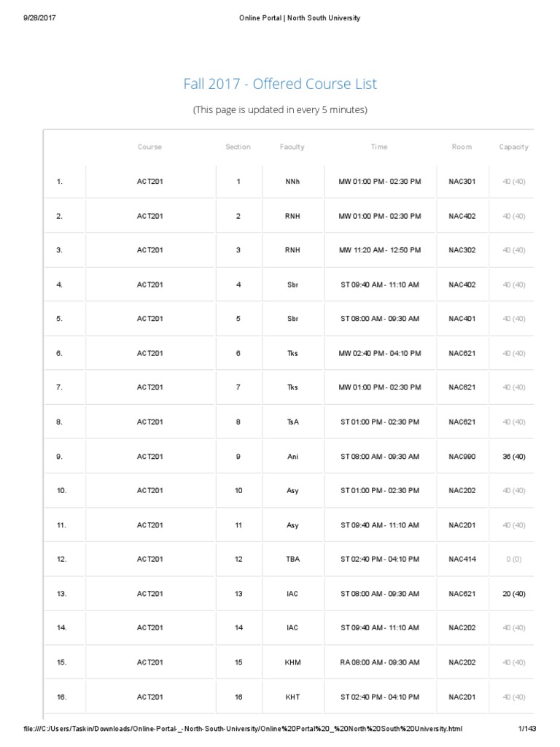
Task: Click capacity 0 (0) for section 12
Action: [x=513, y=560]
